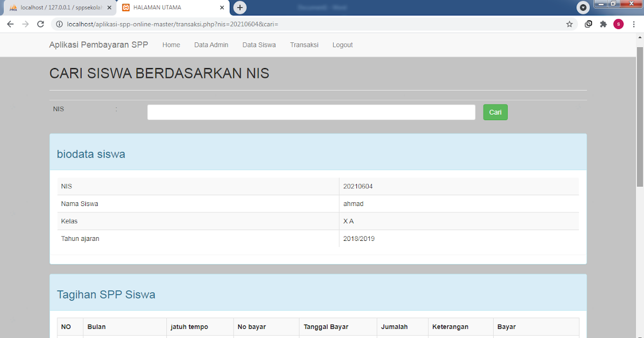
Task: Open the pink S profile avatar
Action: (618, 24)
